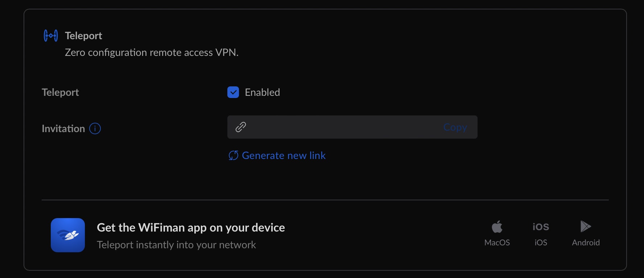Click the Teleport section title text
The width and height of the screenshot is (644, 278).
coord(83,36)
